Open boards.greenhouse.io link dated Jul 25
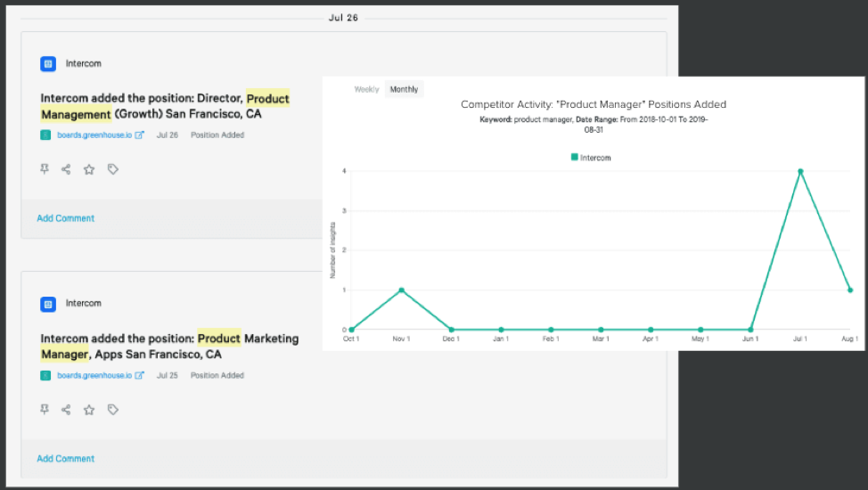The height and width of the screenshot is (490, 868). tap(94, 376)
